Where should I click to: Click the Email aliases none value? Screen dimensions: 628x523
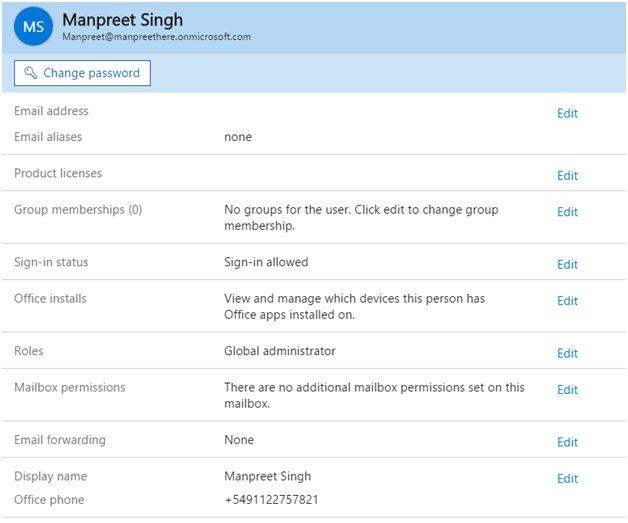tap(238, 137)
